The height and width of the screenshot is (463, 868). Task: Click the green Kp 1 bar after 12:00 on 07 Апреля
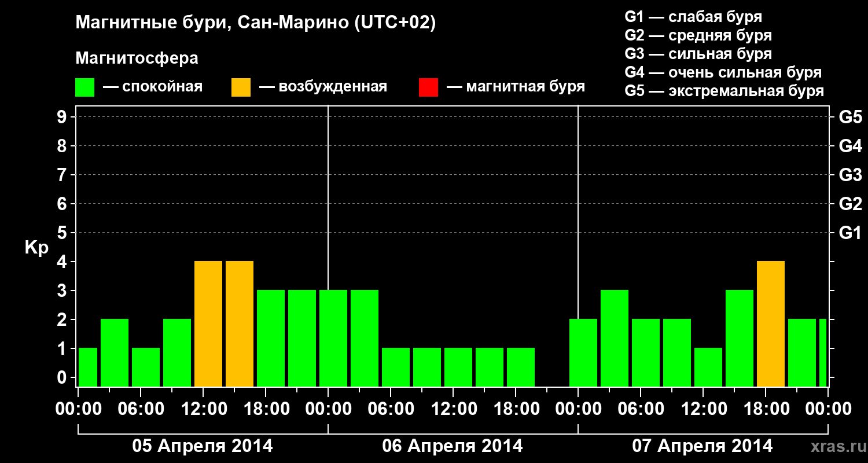point(708,368)
